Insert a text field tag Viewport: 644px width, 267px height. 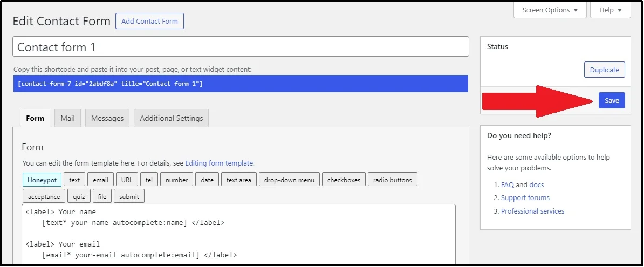pos(74,180)
